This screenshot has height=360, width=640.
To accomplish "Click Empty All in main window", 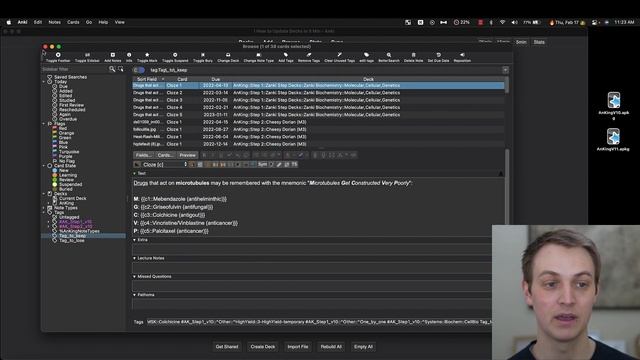I will click(363, 347).
